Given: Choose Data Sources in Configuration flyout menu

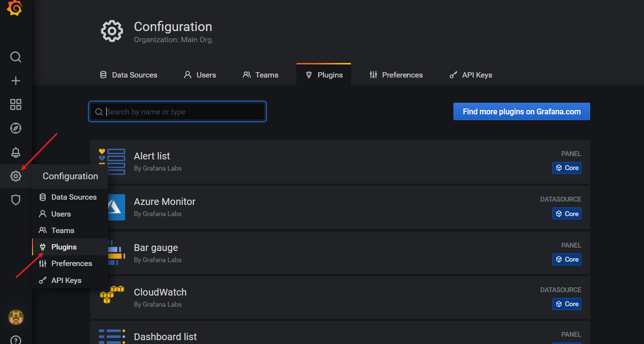Looking at the screenshot, I should tap(70, 197).
